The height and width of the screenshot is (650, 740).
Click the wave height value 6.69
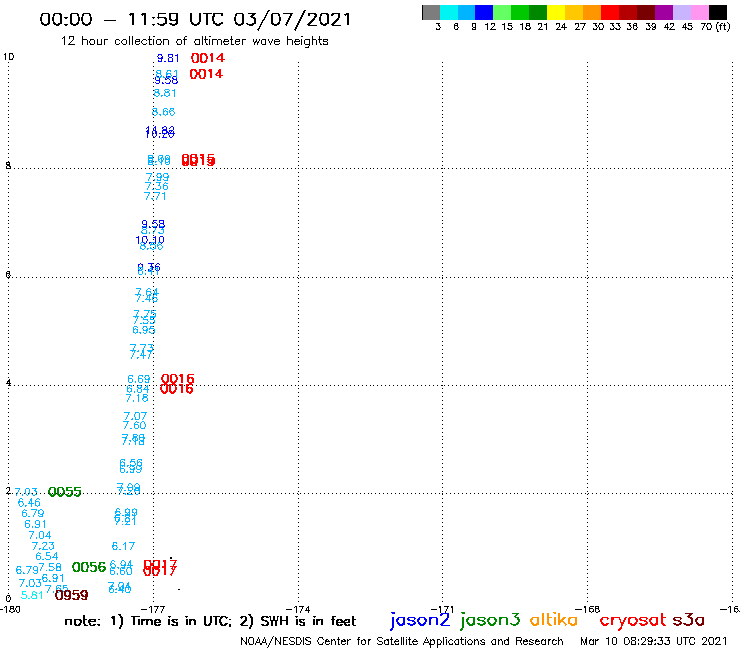(x=139, y=379)
